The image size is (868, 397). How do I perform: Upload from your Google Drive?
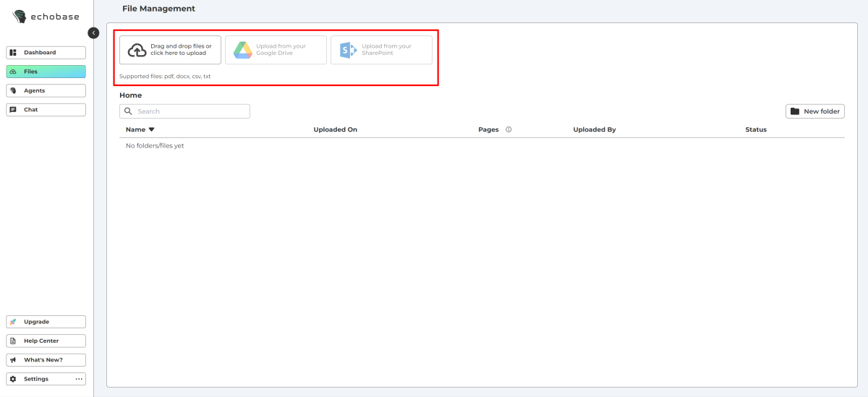[276, 50]
